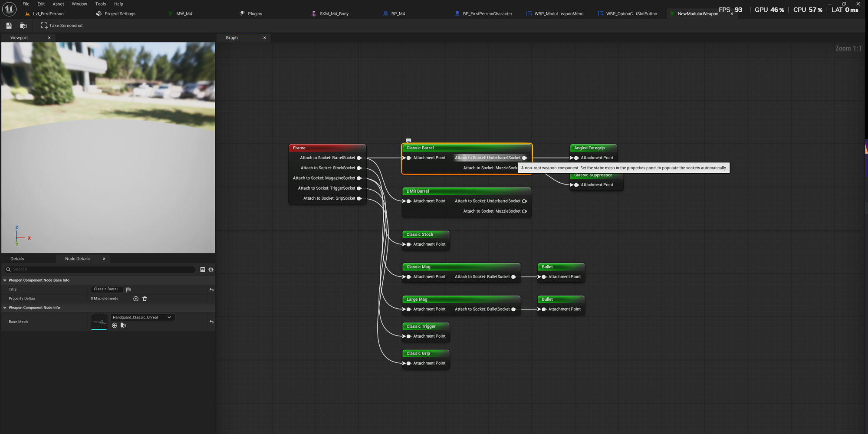Viewport: 868px width, 434px height.
Task: Browse to asset in Content Browser toolbar icon
Action: pyautogui.click(x=23, y=26)
